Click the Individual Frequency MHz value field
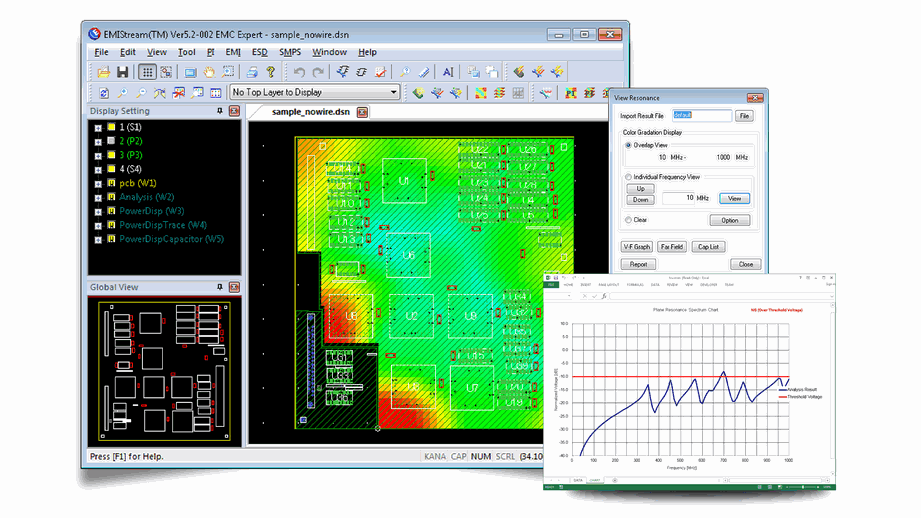Viewport: 921px width, 518px height. pyautogui.click(x=679, y=199)
